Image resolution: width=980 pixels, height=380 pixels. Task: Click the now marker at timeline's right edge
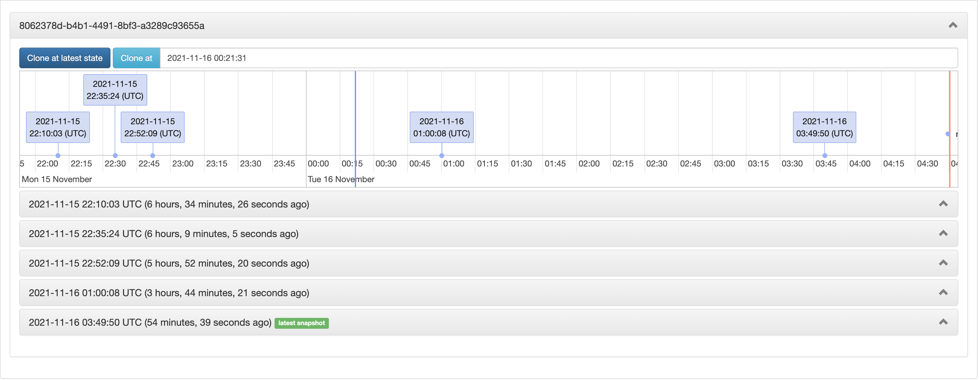(x=947, y=134)
